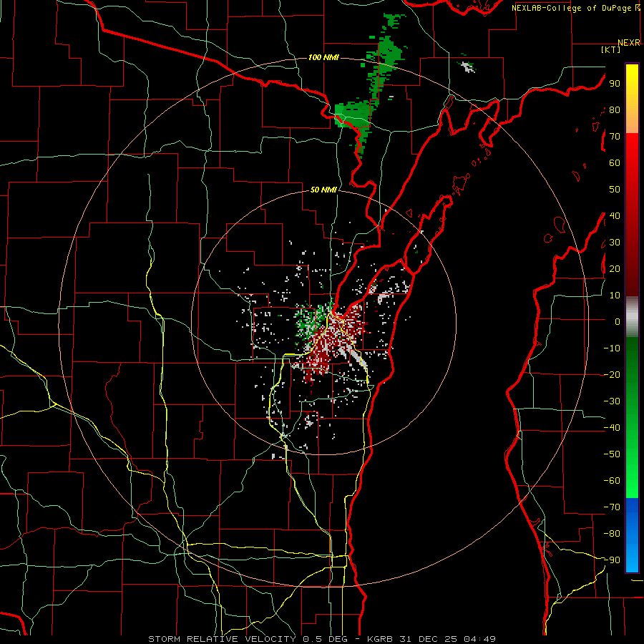This screenshot has width=644, height=644.
Task: Select the 0 value on velocity scale
Action: point(618,321)
